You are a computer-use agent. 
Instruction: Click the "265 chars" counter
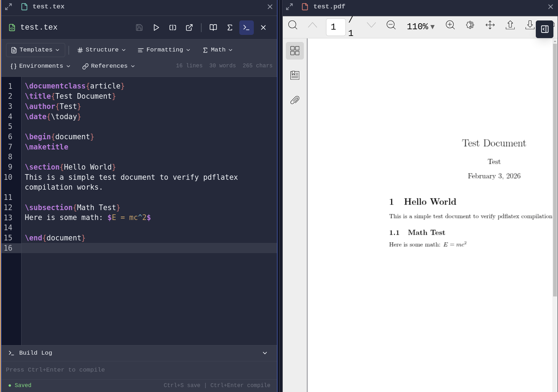pyautogui.click(x=257, y=66)
